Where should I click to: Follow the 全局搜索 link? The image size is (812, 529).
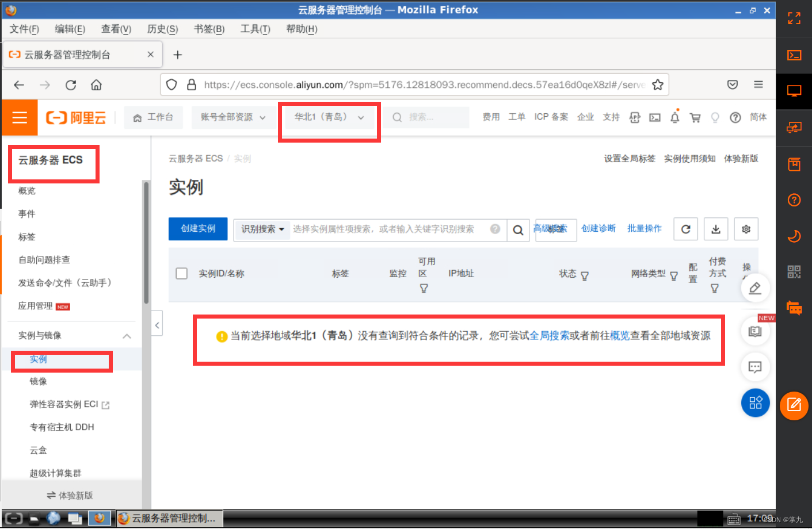coord(550,335)
